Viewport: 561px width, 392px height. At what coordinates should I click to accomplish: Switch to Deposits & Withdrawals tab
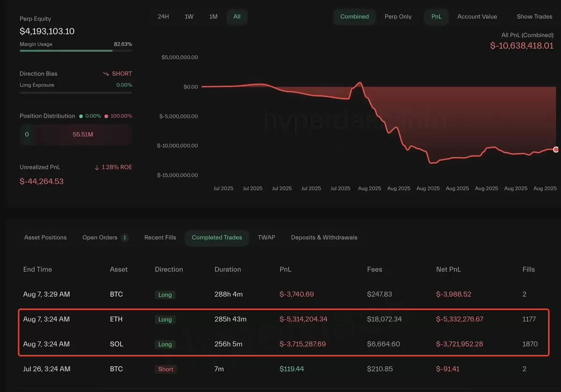click(x=324, y=237)
